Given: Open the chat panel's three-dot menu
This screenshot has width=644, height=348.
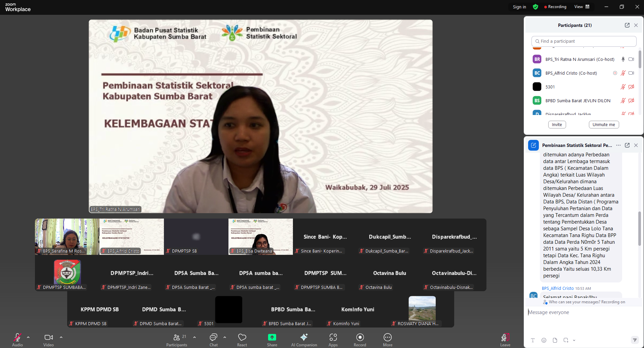Looking at the screenshot, I should 618,145.
